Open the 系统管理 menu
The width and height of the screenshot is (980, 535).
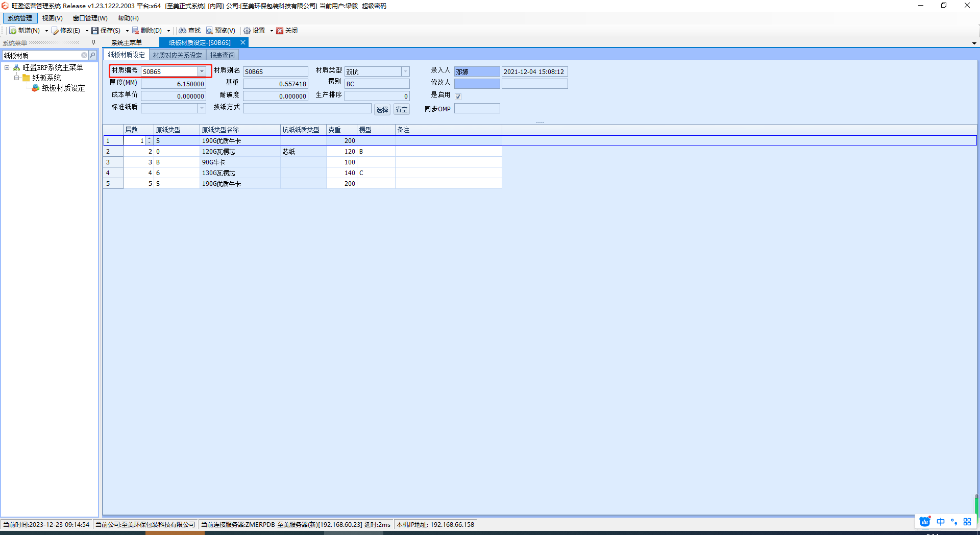(20, 18)
